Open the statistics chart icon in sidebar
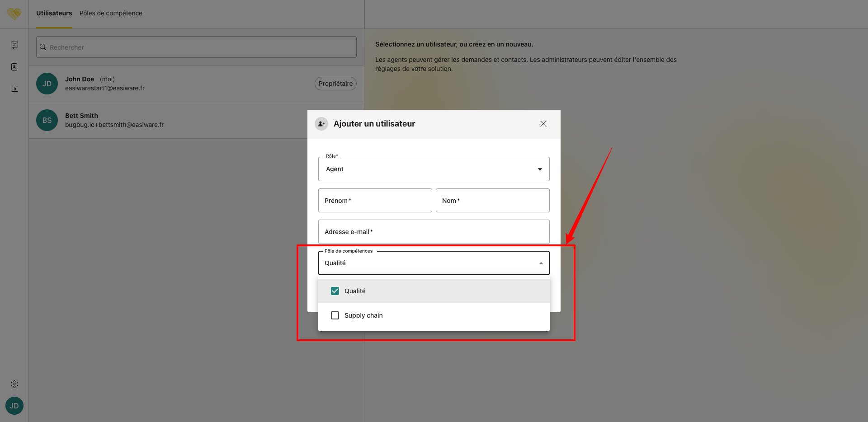 point(14,89)
